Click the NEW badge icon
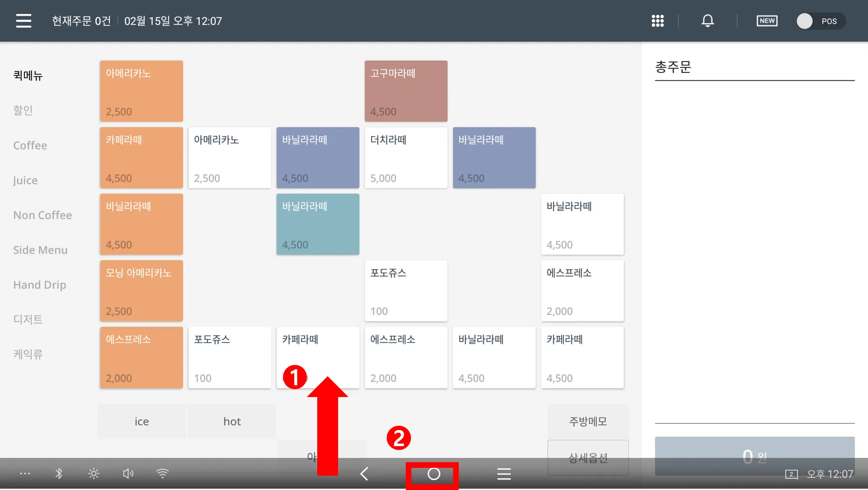Image resolution: width=868 pixels, height=490 pixels. coord(767,21)
